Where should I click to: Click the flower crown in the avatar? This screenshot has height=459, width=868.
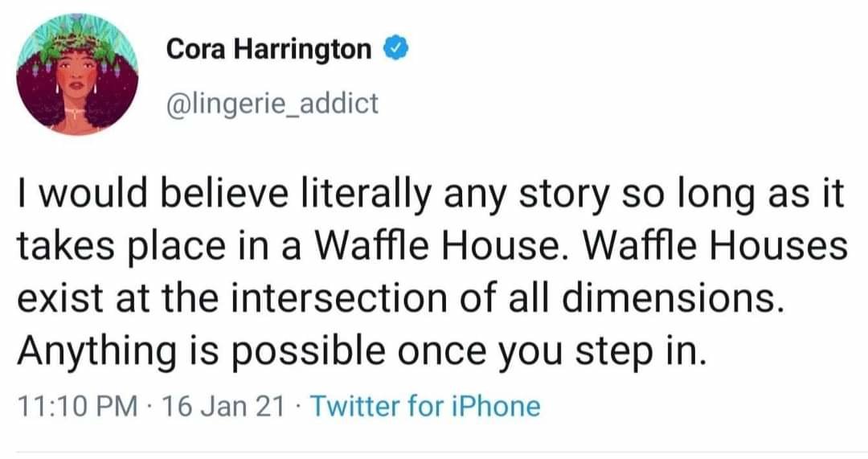77,39
